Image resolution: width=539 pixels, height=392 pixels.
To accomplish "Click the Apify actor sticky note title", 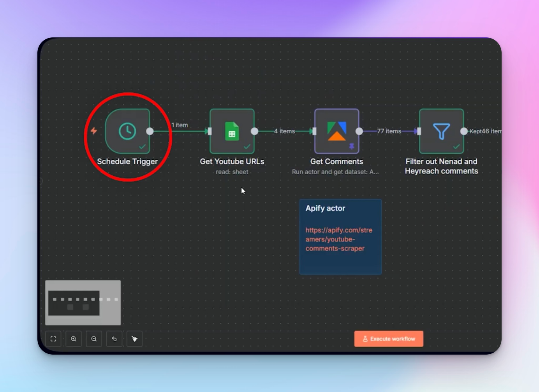I will (x=325, y=208).
